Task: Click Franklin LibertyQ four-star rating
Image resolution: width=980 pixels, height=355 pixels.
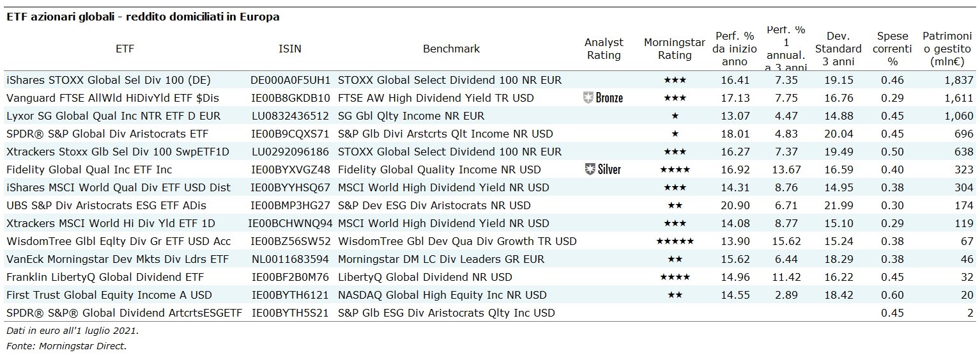Action: (x=675, y=277)
